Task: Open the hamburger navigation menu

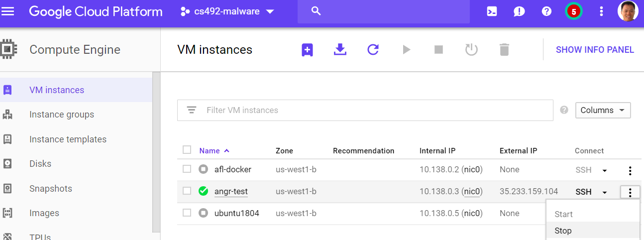Action: (x=8, y=11)
